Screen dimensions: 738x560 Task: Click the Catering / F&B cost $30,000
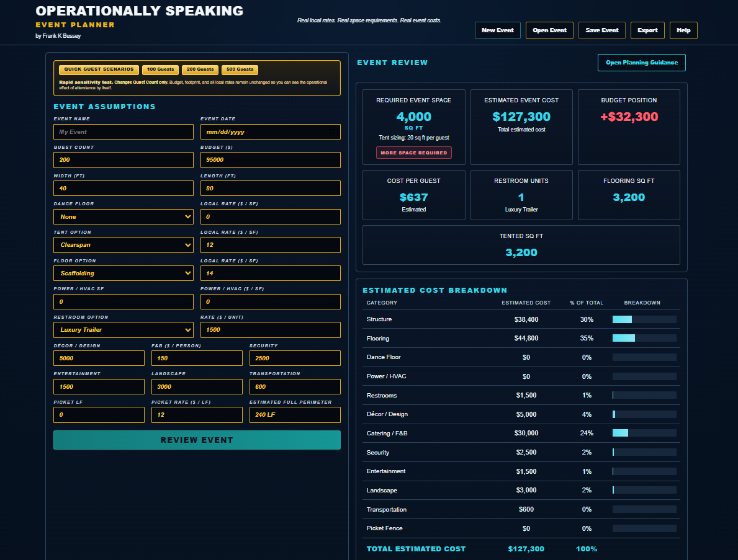(x=526, y=433)
